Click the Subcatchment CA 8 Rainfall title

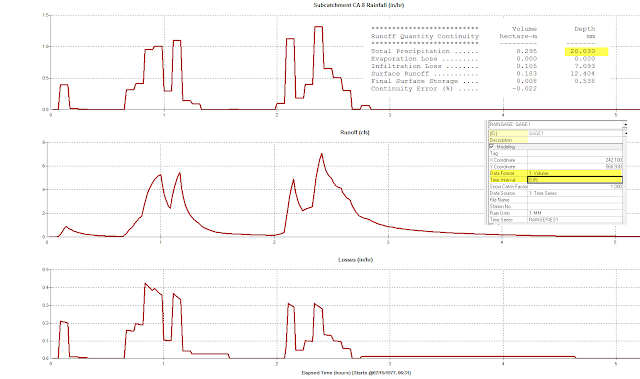359,5
